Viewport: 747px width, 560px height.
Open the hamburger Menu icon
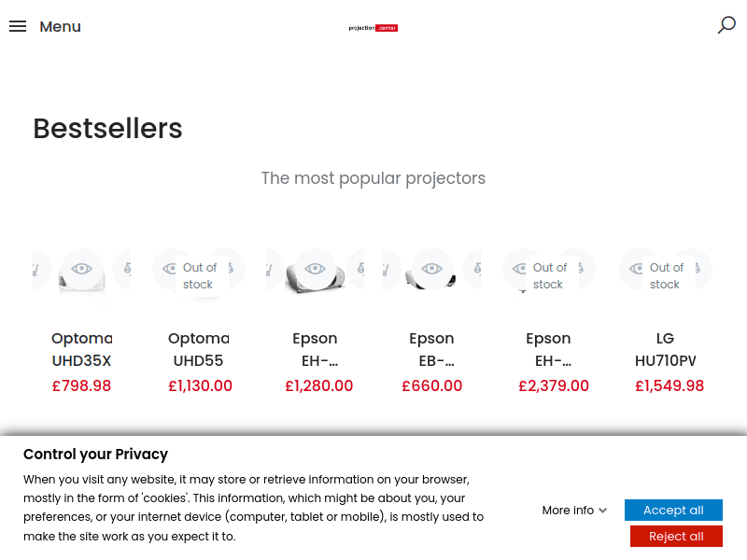pos(18,26)
